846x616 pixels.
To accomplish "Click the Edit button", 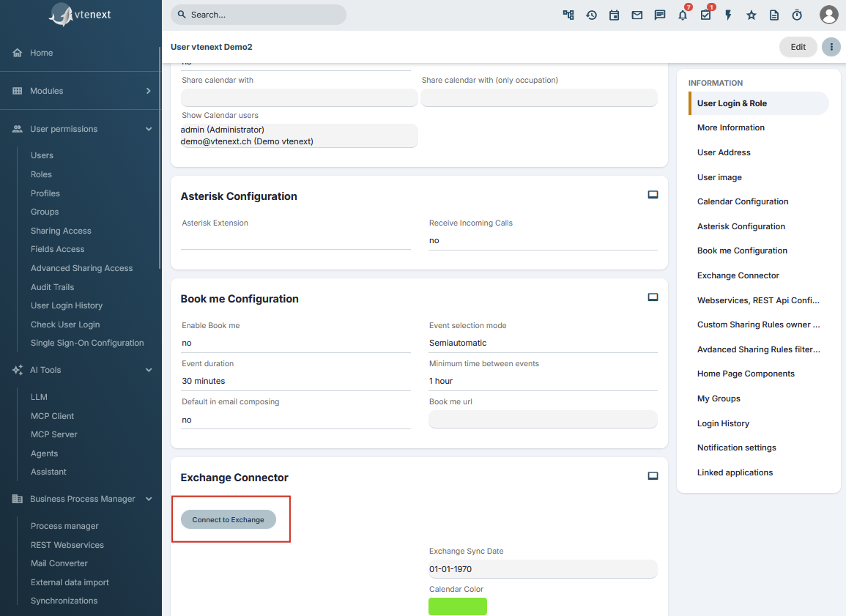I will (x=798, y=47).
